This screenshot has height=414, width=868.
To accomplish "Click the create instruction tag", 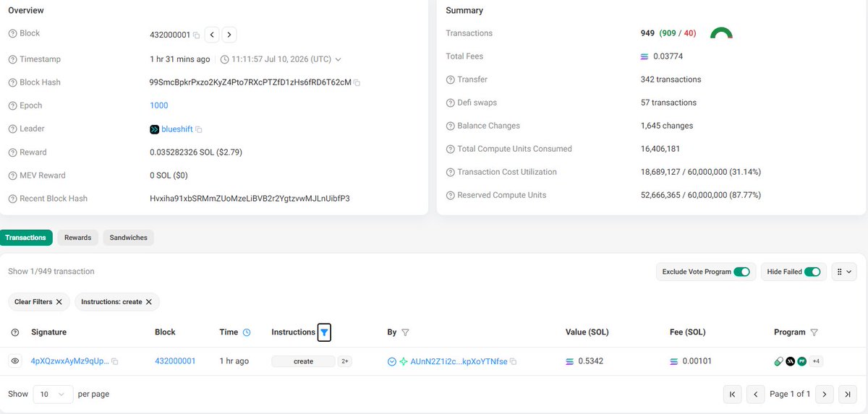I will 303,361.
